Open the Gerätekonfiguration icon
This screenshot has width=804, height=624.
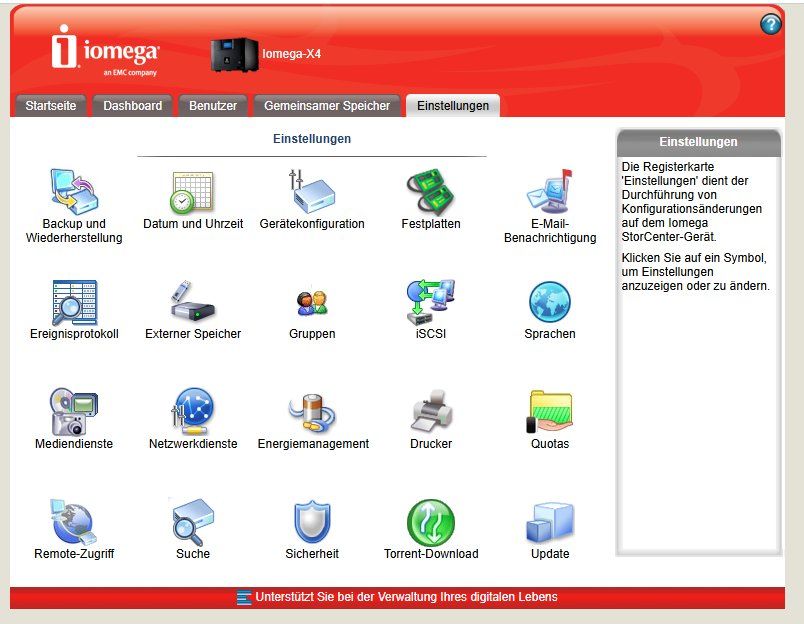(x=312, y=191)
